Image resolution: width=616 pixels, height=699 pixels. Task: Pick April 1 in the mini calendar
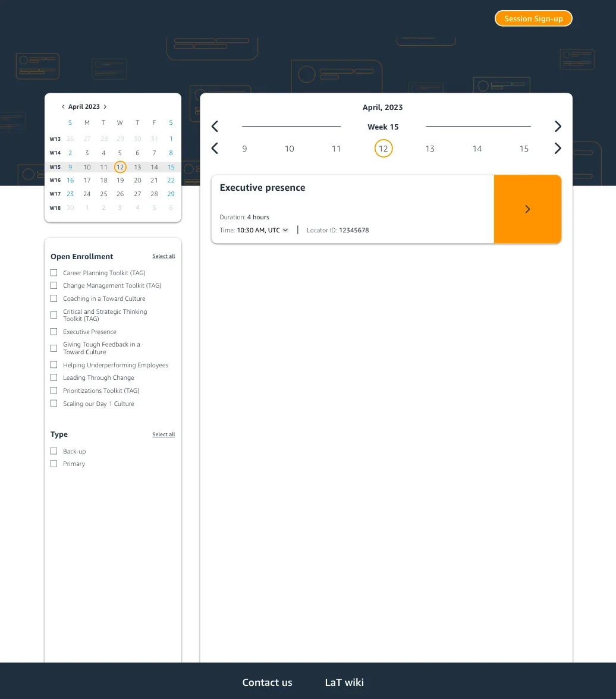171,139
